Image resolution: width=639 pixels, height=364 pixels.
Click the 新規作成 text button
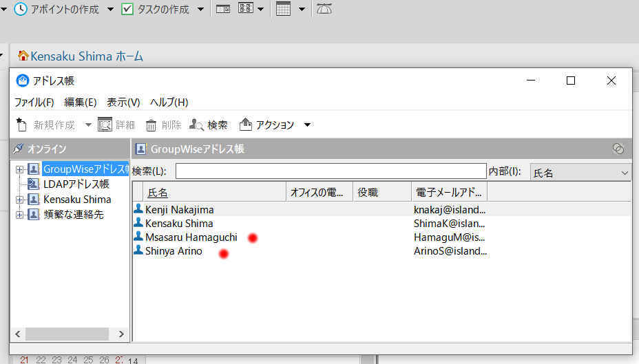[54, 125]
